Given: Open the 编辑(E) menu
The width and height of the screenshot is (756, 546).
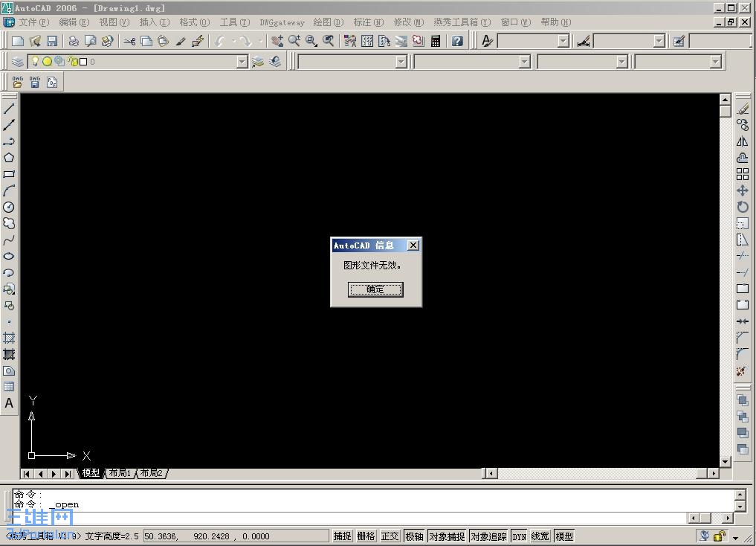Looking at the screenshot, I should click(74, 22).
